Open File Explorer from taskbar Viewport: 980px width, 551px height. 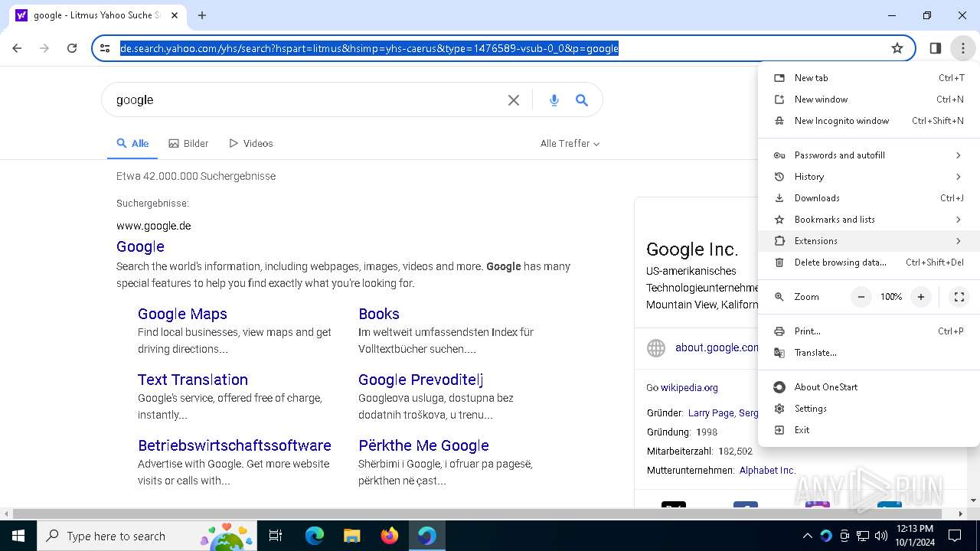351,536
